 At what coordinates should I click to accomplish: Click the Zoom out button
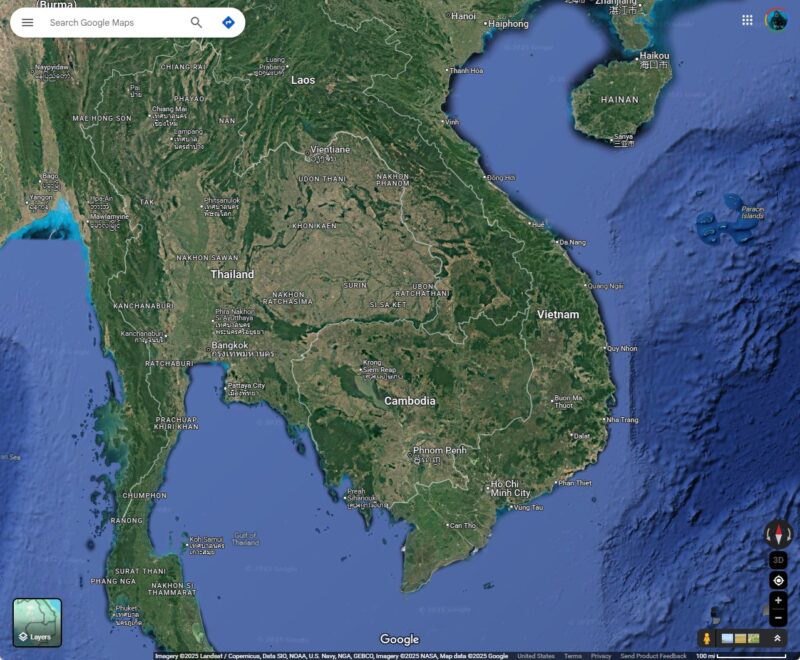[778, 619]
